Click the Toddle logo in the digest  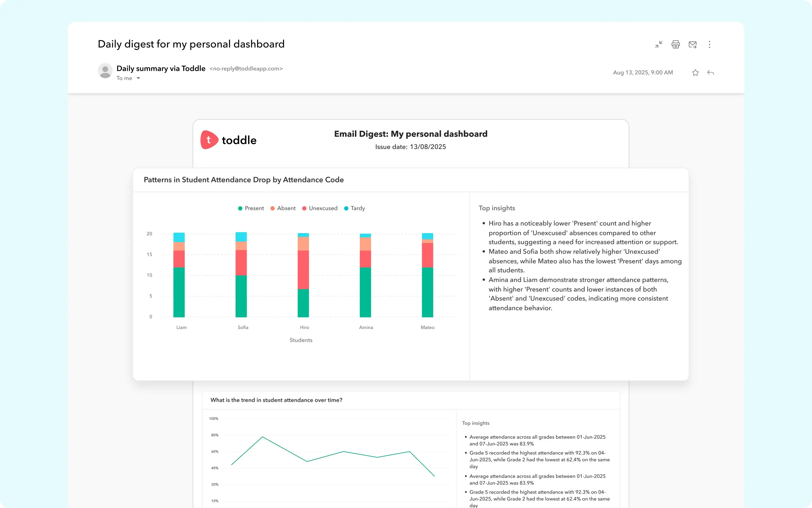click(228, 140)
